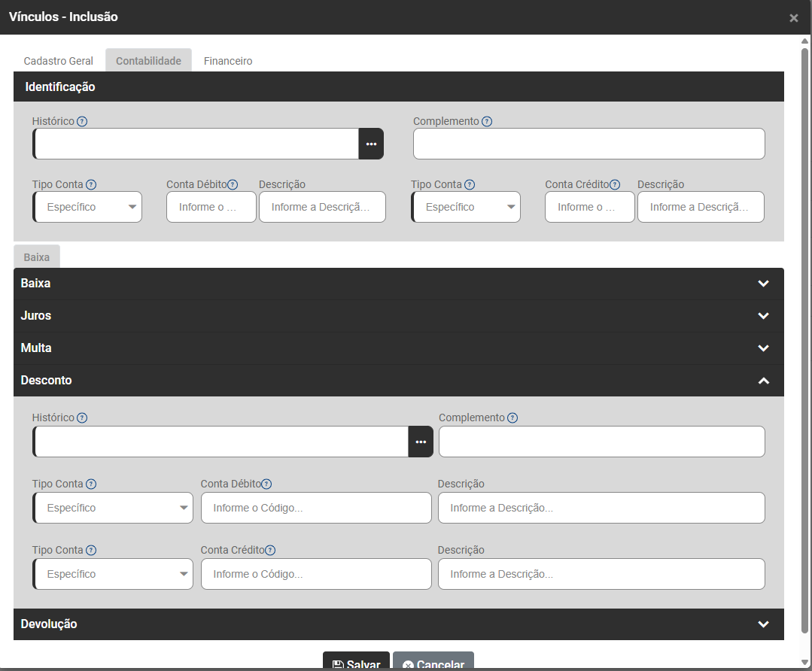Screen dimensions: 812x671
Task: Show help for Conta Crédito in Identificação
Action: tap(615, 184)
